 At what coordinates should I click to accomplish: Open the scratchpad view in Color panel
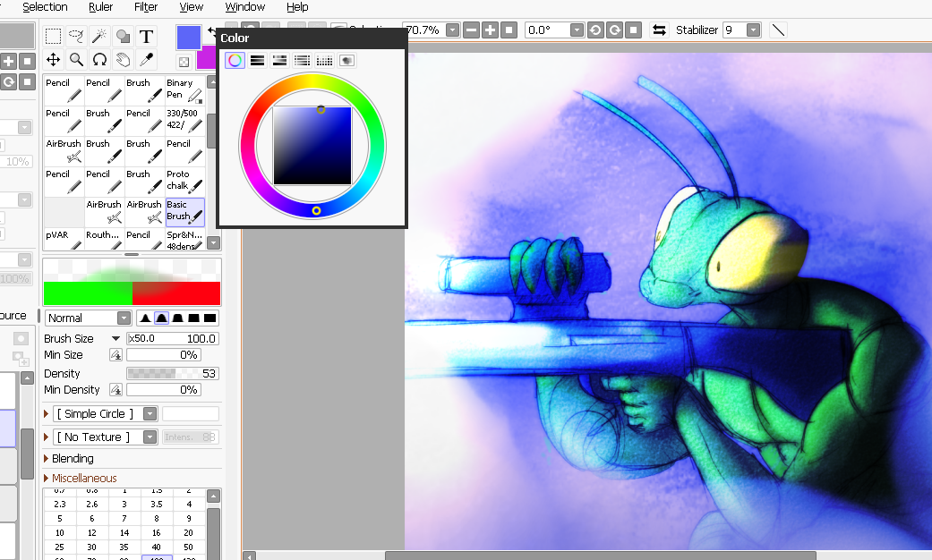pyautogui.click(x=347, y=60)
